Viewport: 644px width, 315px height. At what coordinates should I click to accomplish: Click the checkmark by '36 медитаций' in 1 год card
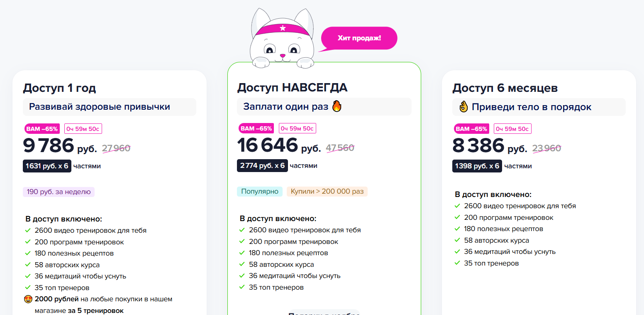point(28,276)
